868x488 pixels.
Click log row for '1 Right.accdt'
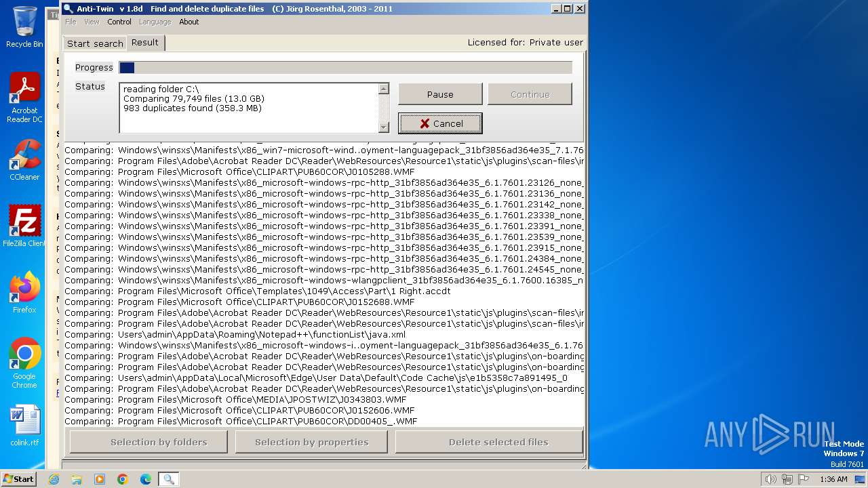323,291
